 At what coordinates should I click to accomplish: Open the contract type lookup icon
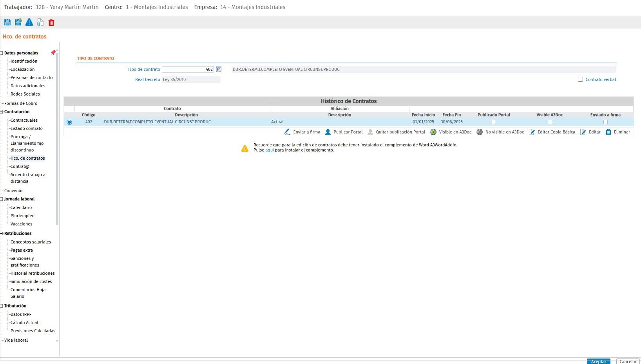point(219,69)
